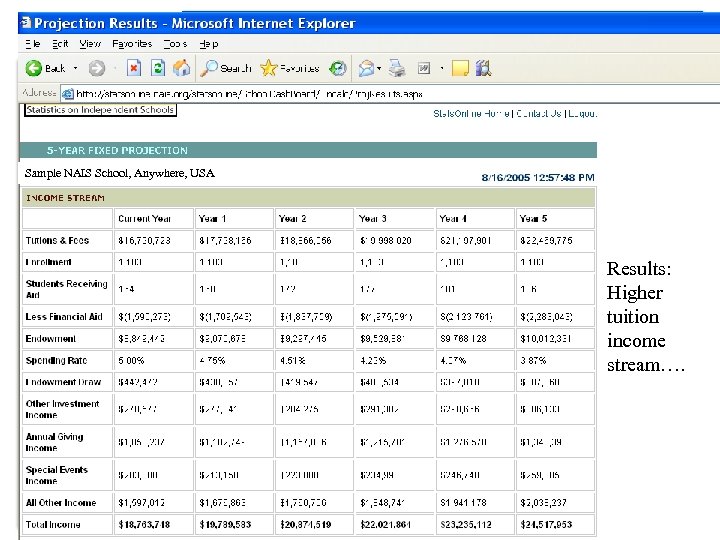Click the StatsOnline Home link
720x540 pixels.
click(x=471, y=113)
